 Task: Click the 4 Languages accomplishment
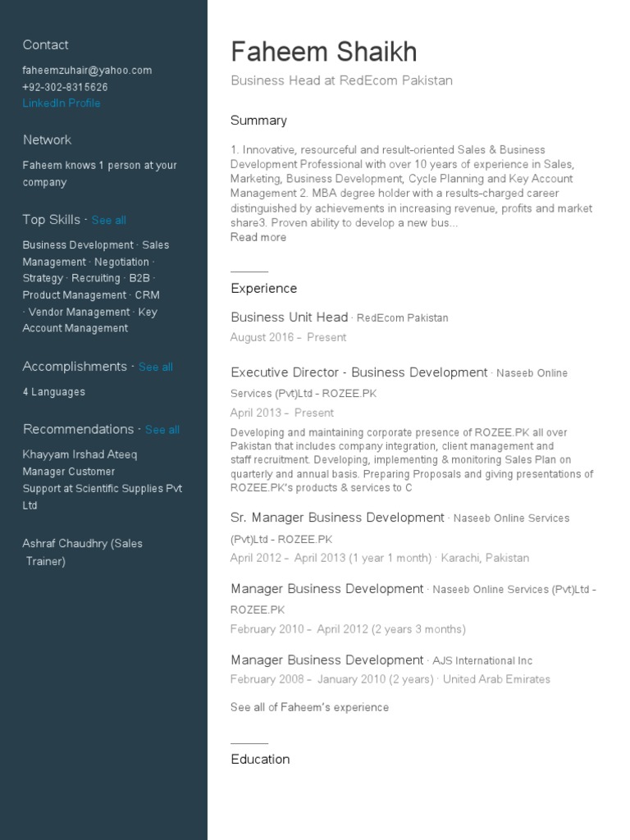(x=54, y=392)
